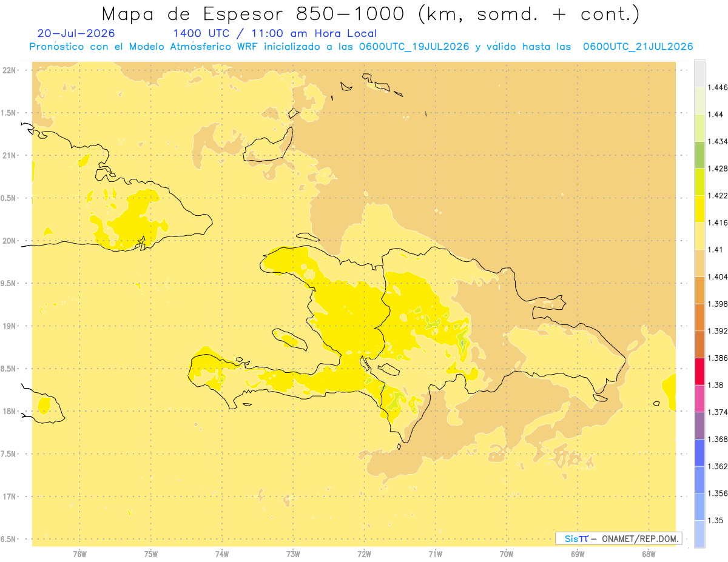The image size is (728, 562).
Task: Select the longitude label "69W"
Action: click(x=578, y=554)
